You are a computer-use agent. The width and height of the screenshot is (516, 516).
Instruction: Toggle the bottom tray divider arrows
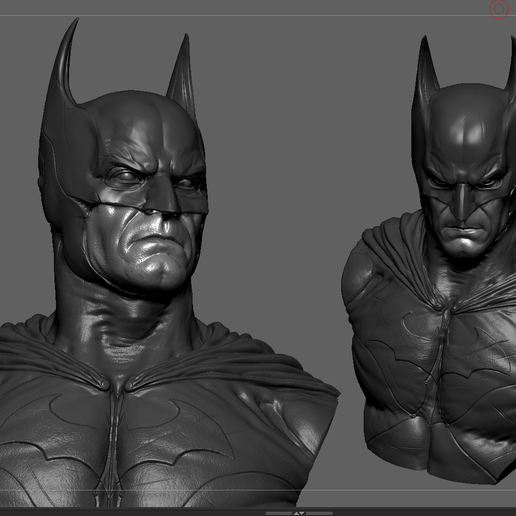(x=299, y=513)
